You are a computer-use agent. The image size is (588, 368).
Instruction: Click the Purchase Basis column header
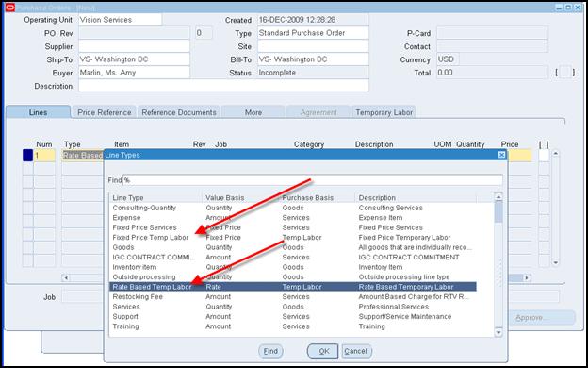click(x=318, y=198)
